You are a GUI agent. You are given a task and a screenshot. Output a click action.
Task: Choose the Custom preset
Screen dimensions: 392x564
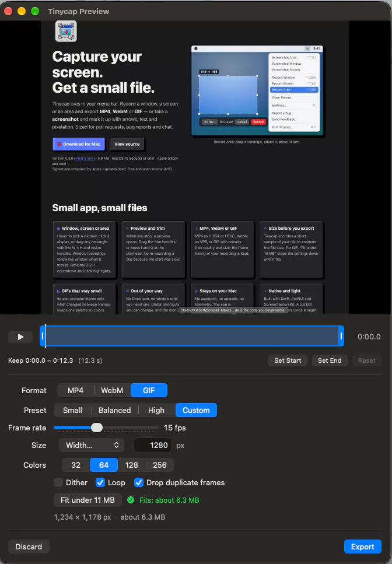pyautogui.click(x=196, y=410)
